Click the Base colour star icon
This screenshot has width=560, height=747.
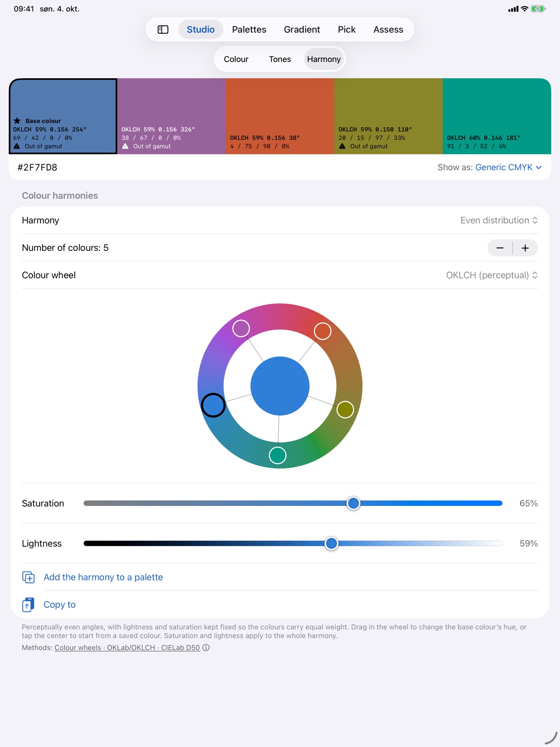click(17, 121)
